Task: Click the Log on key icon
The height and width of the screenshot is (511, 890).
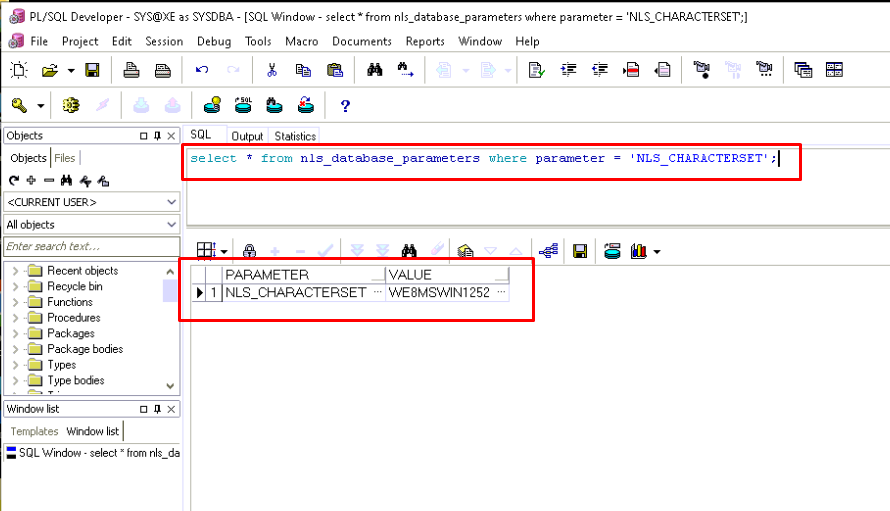Action: (19, 105)
